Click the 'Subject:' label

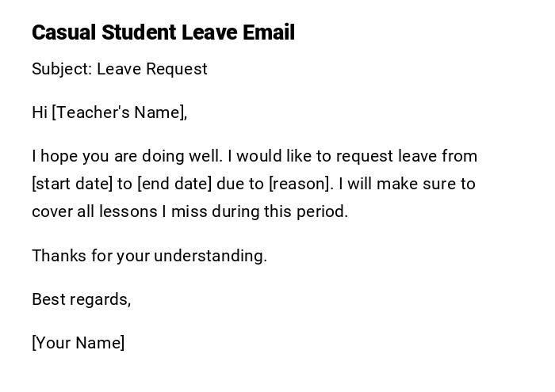[x=61, y=69]
